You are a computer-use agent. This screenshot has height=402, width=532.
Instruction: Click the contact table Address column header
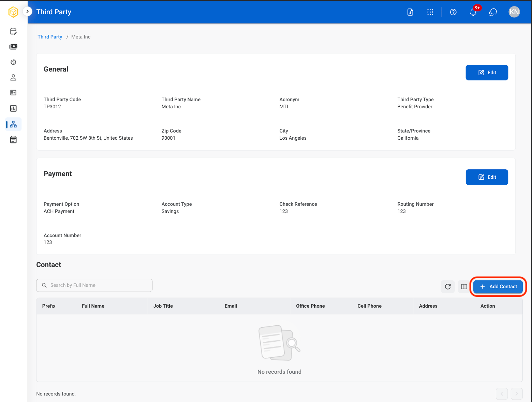coord(428,306)
